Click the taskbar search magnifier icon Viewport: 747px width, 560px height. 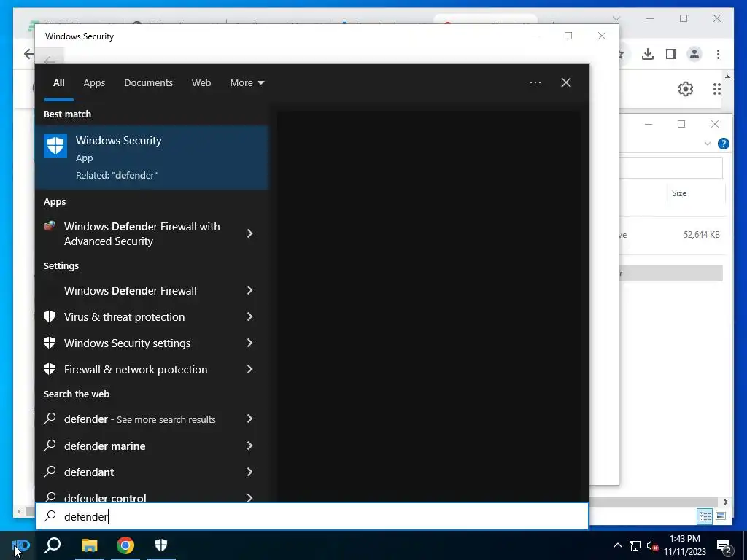(53, 545)
